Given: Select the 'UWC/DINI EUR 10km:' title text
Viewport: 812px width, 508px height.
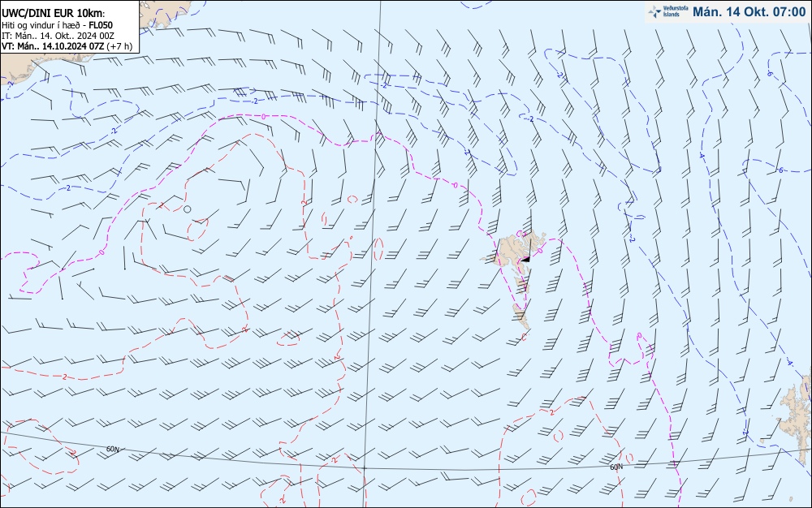Looking at the screenshot, I should (54, 14).
